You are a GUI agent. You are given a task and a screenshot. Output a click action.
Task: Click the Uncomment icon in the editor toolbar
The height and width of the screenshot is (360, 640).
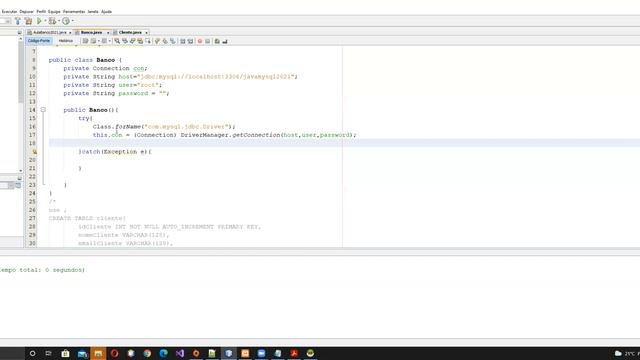click(225, 41)
